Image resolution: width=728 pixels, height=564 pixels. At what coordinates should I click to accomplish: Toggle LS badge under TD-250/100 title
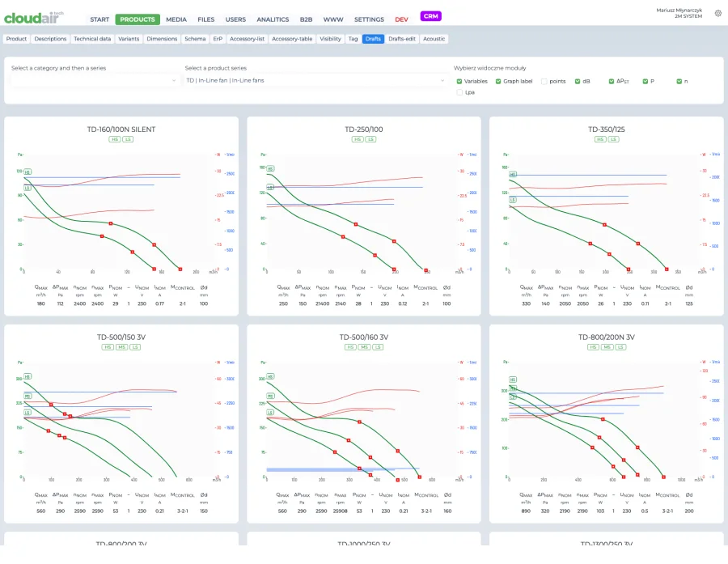tap(370, 139)
